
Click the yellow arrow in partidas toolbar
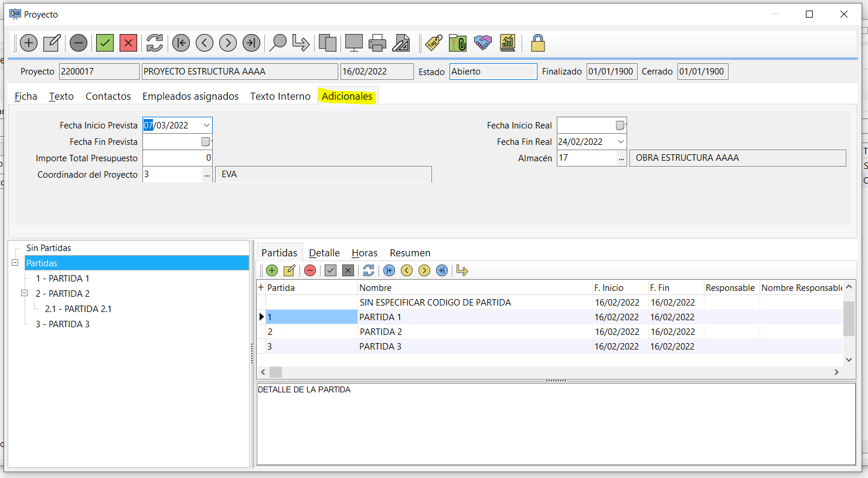click(x=462, y=270)
